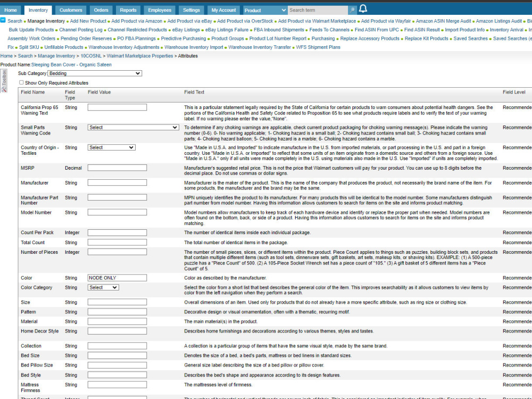The image size is (532, 399).
Task: Click the Manufacturer Part Number field
Action: (117, 197)
